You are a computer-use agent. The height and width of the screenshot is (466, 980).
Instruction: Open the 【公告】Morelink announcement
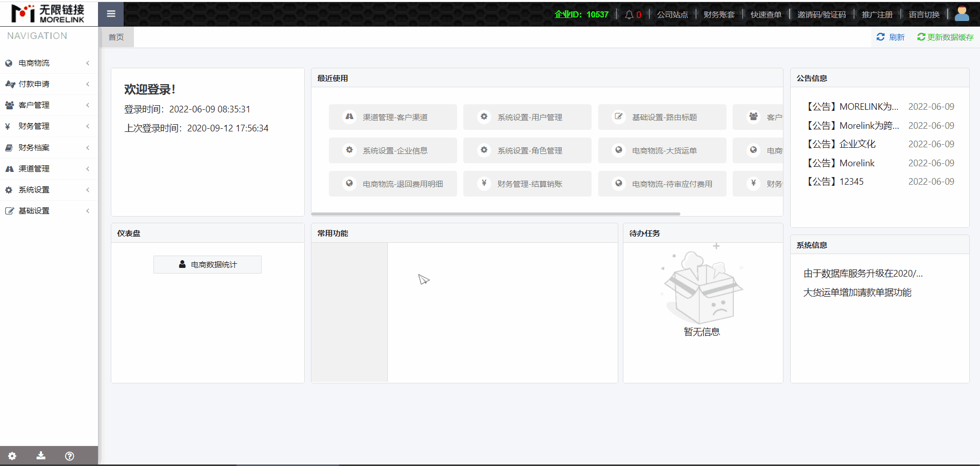(839, 163)
